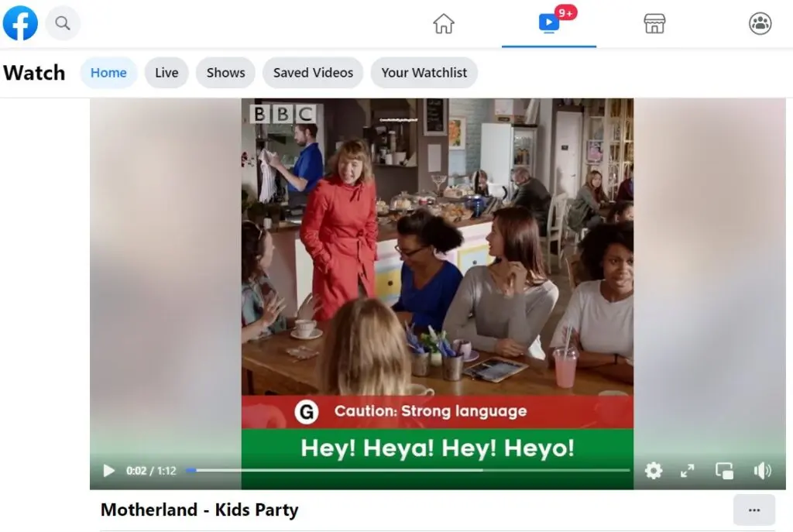
Task: Go to the Home feed icon
Action: coord(444,24)
